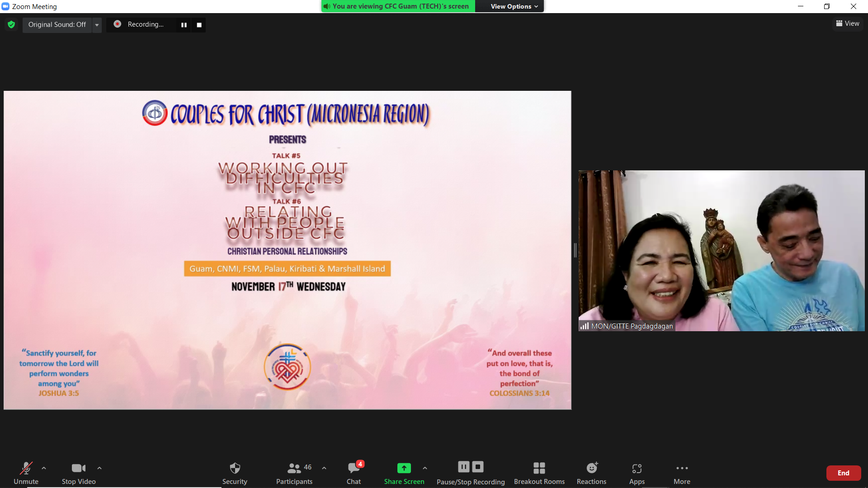Open the View layout menu
This screenshot has width=868, height=488.
point(848,23)
